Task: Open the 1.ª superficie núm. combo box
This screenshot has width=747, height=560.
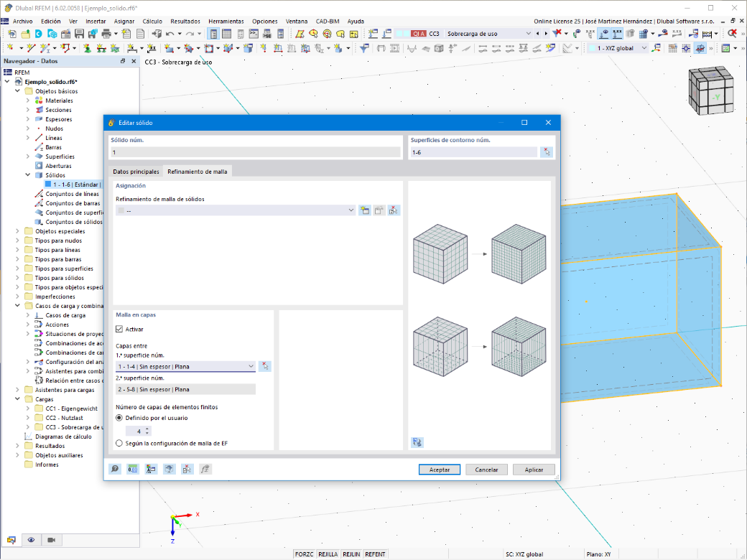Action: tap(186, 366)
